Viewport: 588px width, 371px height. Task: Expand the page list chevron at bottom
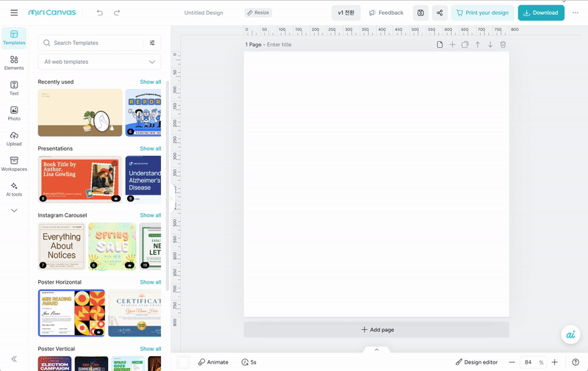click(x=376, y=349)
